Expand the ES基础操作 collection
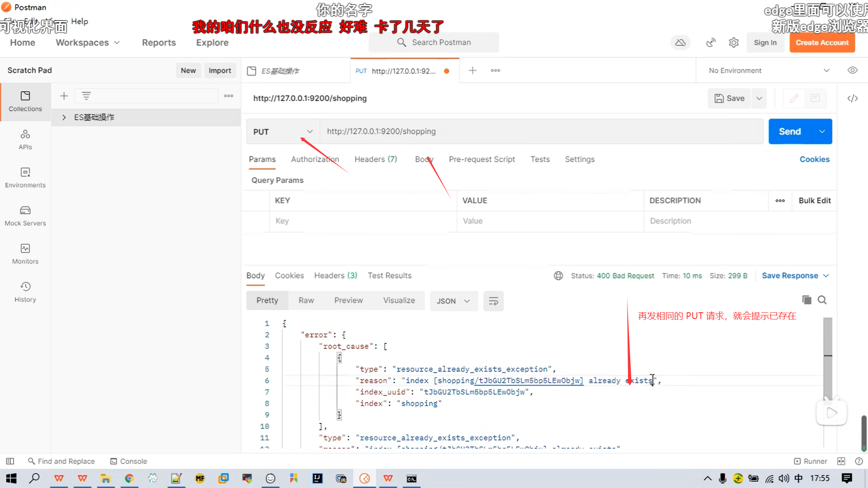Viewport: 868px width, 488px height. pyautogui.click(x=64, y=117)
